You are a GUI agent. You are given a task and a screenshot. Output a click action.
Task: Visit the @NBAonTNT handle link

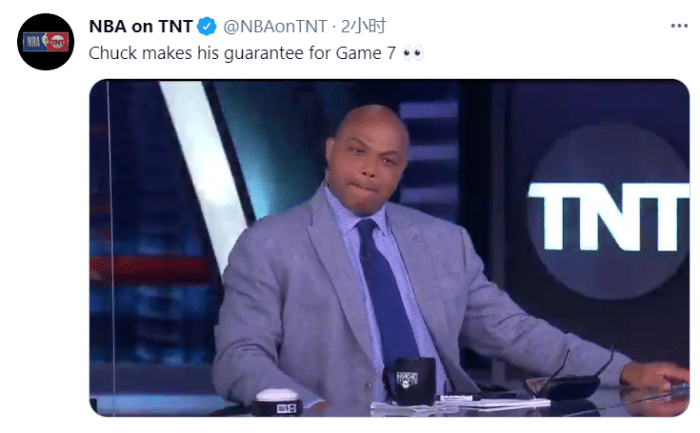coord(275,27)
